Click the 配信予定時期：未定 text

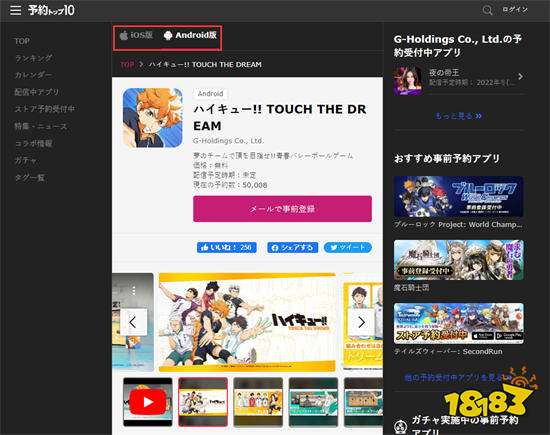point(224,175)
